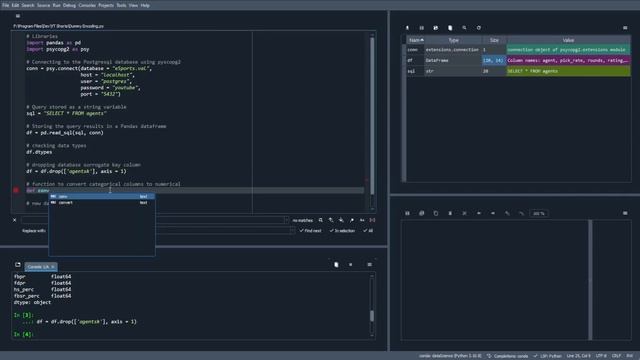Open the Search menu
This screenshot has height=360, width=640.
tap(28, 5)
